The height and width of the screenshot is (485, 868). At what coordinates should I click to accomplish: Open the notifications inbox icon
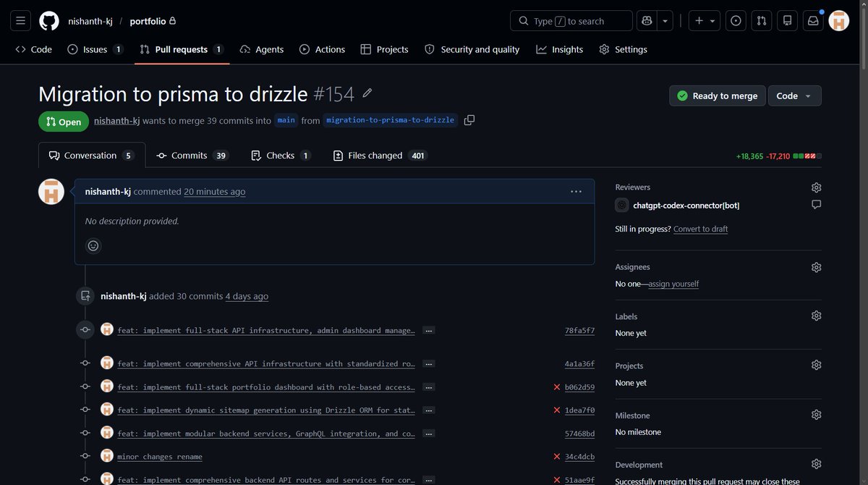(813, 21)
